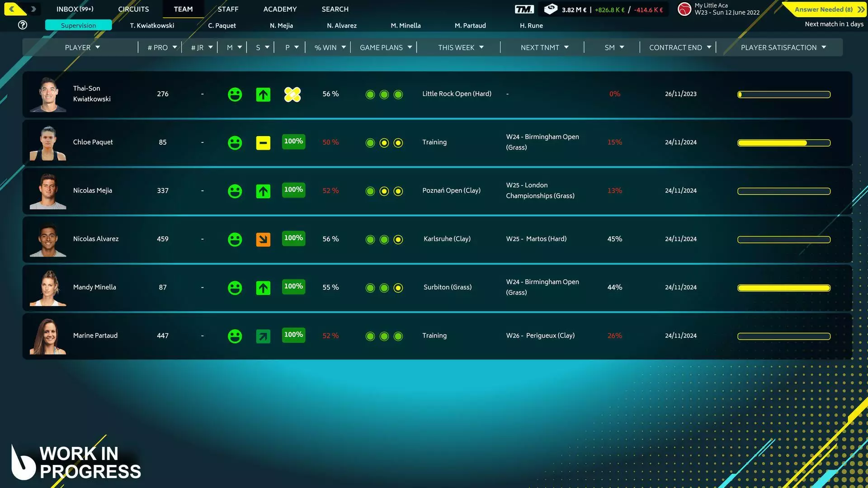
Task: Open the PLAYER column sort dropdown
Action: (83, 47)
